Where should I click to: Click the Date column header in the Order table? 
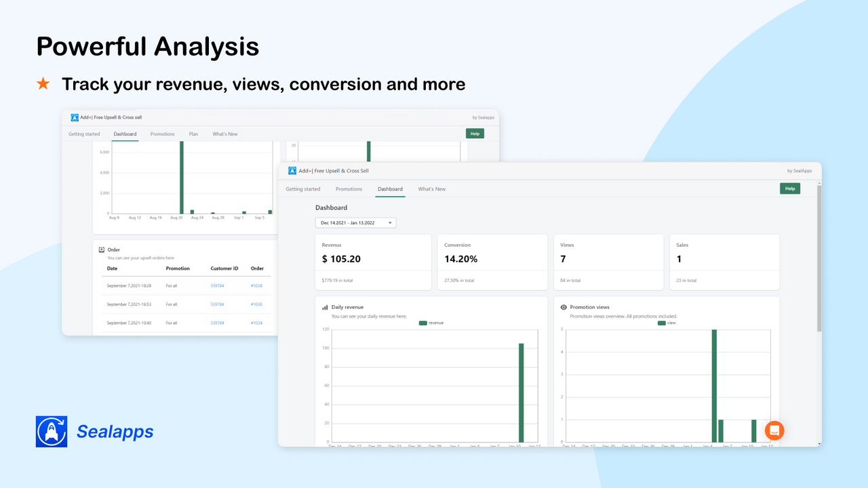[x=112, y=268]
